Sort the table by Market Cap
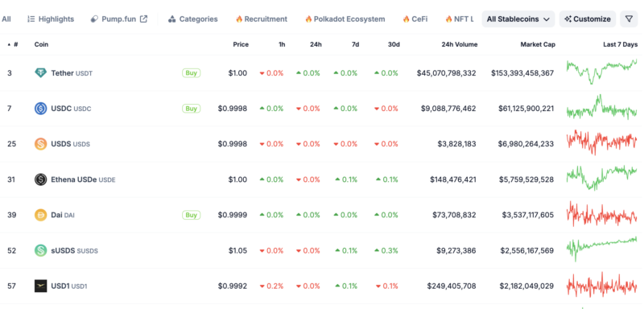 pyautogui.click(x=538, y=44)
